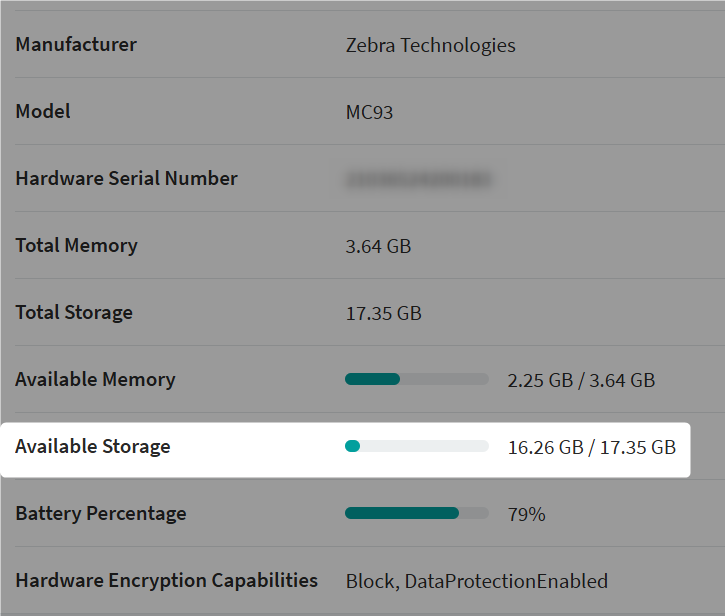This screenshot has height=616, width=725.
Task: Click the Available Storage progress bar
Action: tap(416, 446)
